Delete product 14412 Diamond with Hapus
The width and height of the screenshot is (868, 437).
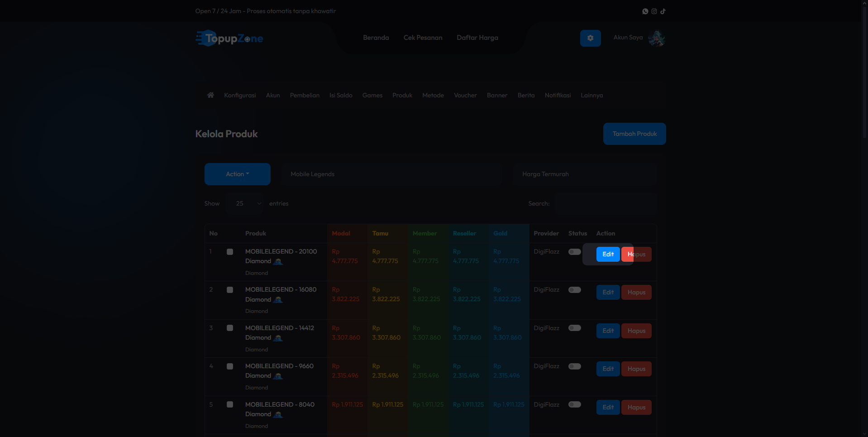[x=636, y=331]
